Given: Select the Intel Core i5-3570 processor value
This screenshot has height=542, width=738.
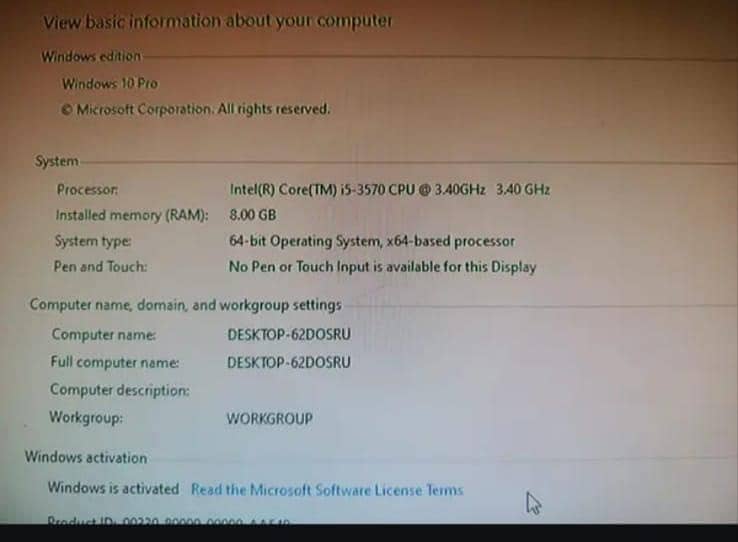Looking at the screenshot, I should coord(390,189).
